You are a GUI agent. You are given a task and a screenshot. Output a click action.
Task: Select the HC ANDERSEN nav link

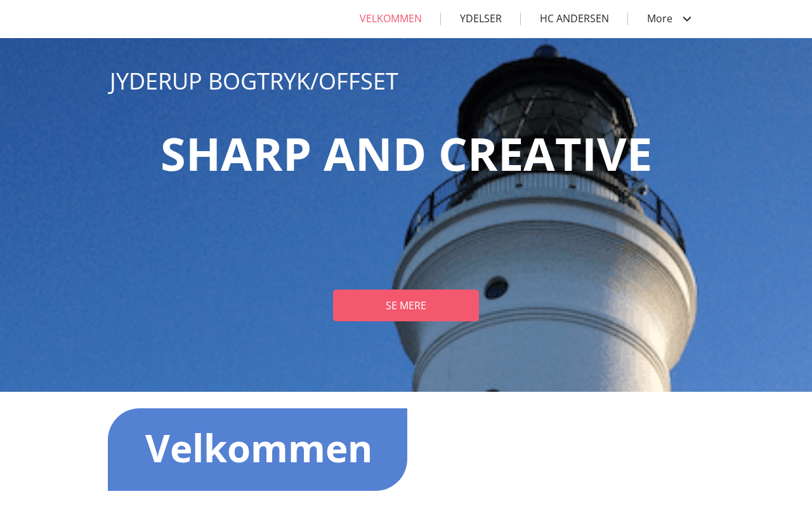(x=574, y=19)
